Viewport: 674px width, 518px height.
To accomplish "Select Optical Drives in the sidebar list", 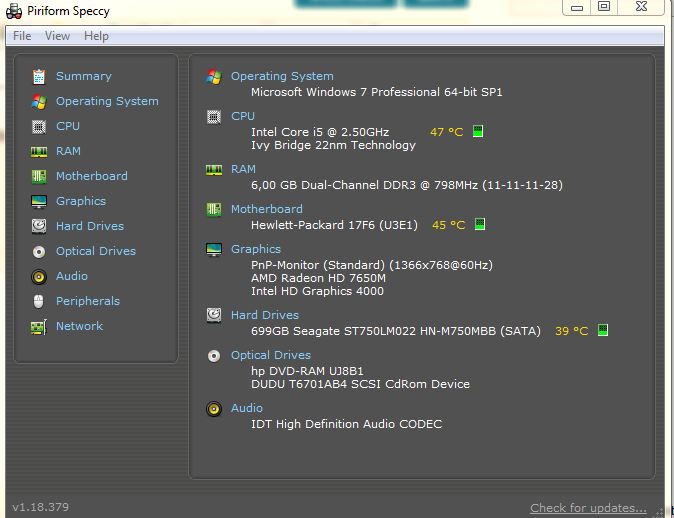I will (96, 251).
